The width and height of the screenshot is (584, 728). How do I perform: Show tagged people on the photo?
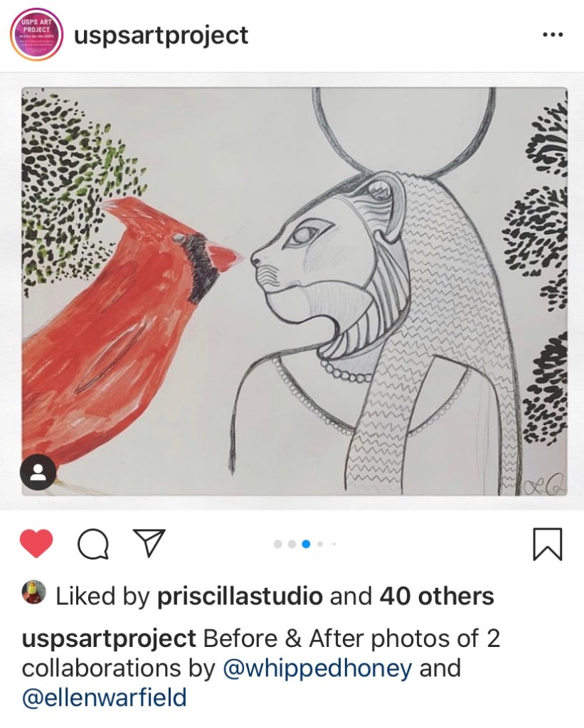[38, 472]
